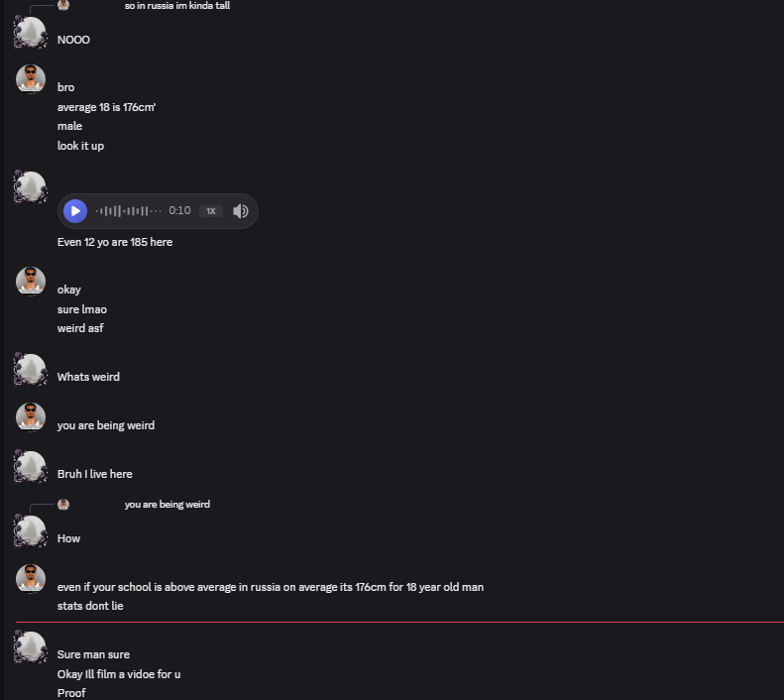Viewport: 784px width, 700px height.
Task: Open avatar next to 'How' message
Action: pos(31,530)
